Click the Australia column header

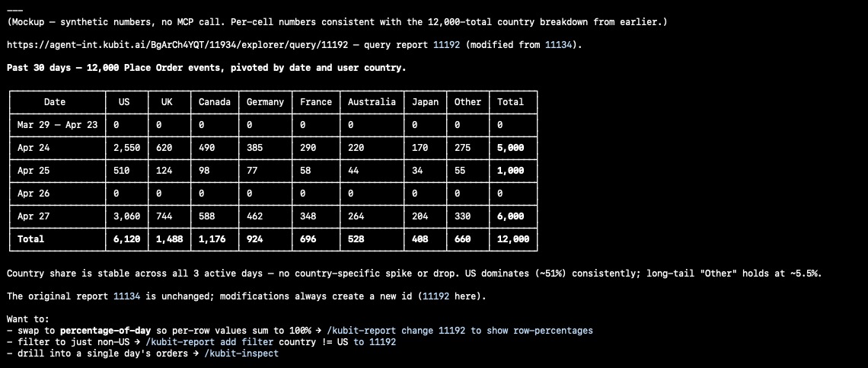pyautogui.click(x=372, y=102)
